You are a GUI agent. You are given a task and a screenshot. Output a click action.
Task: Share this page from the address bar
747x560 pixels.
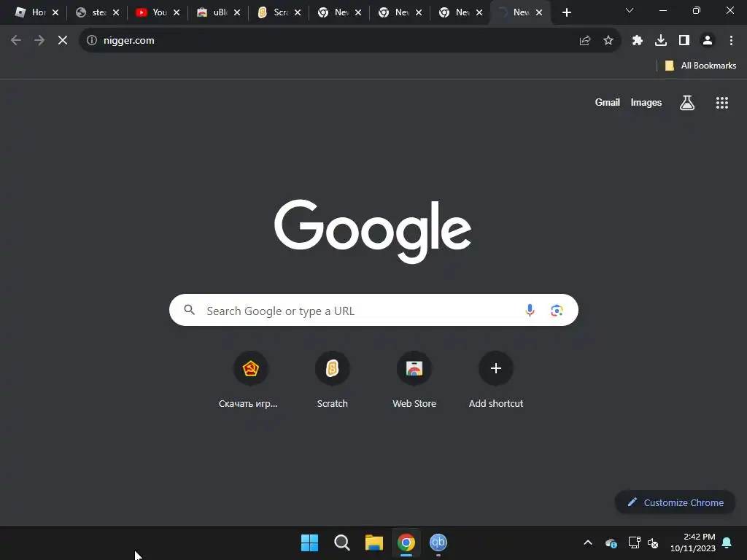(585, 41)
